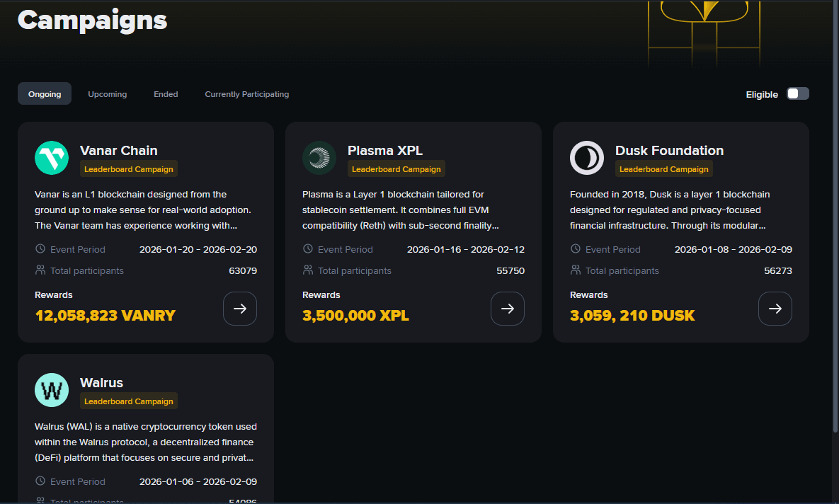Click Total participants label in Dusk card

622,270
